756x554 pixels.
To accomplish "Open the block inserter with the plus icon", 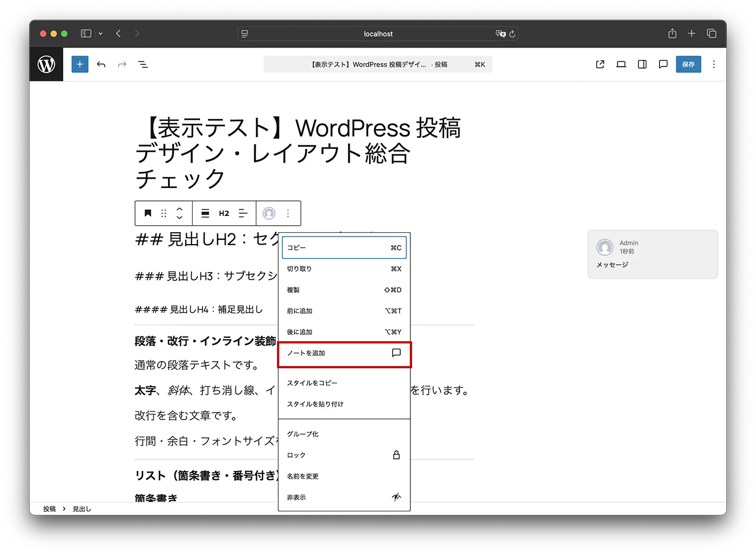I will coord(79,64).
